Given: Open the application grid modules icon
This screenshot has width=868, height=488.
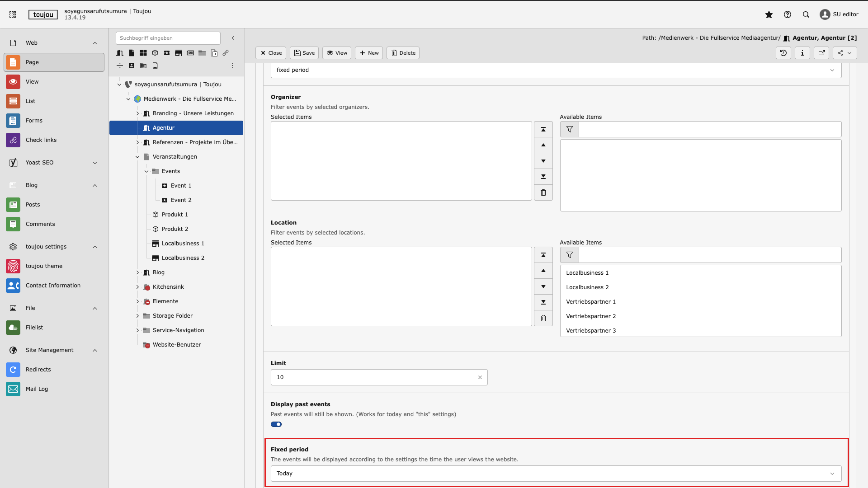Looking at the screenshot, I should click(x=13, y=14).
